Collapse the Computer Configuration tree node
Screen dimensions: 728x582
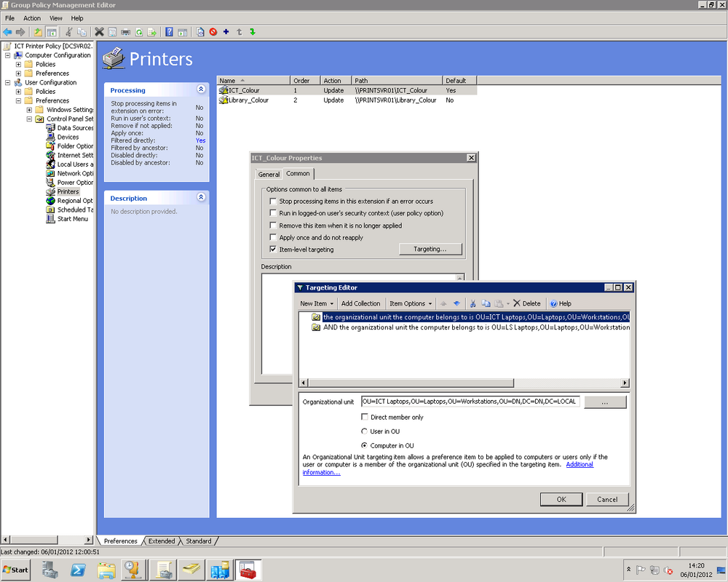coord(7,55)
